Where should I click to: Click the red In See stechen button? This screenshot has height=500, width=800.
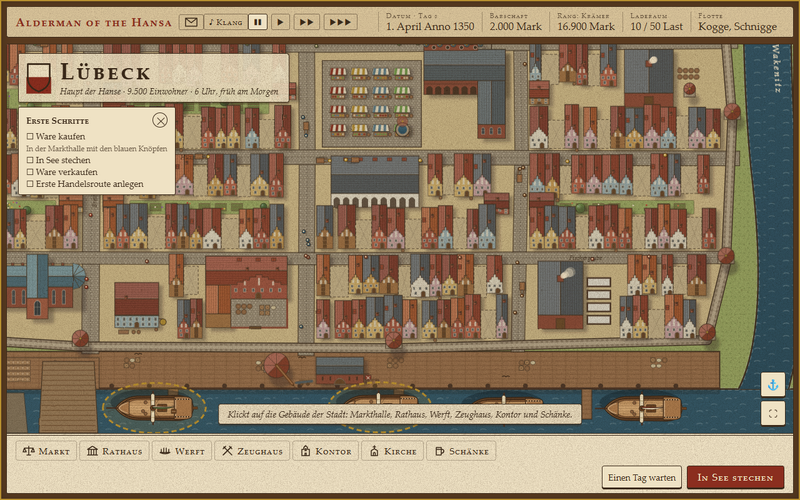point(735,478)
